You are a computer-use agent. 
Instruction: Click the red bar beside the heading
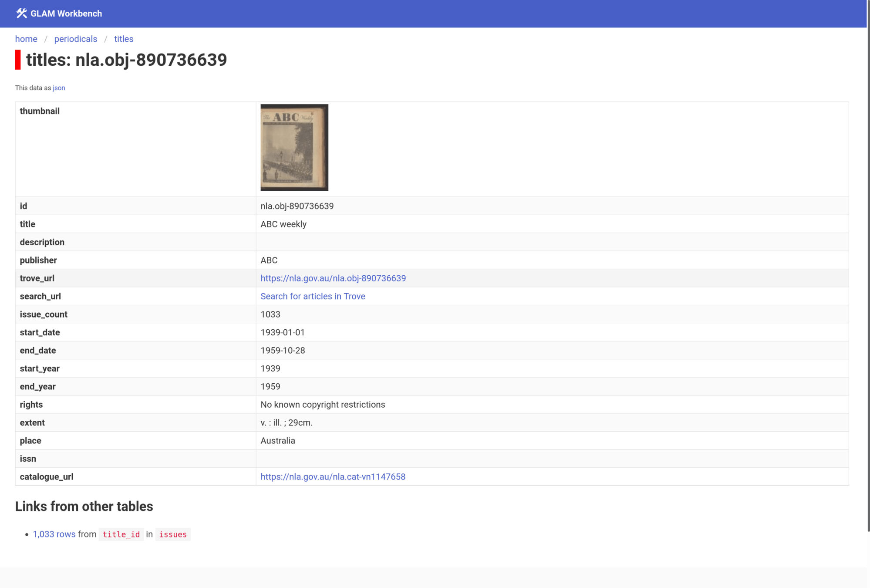tap(18, 60)
